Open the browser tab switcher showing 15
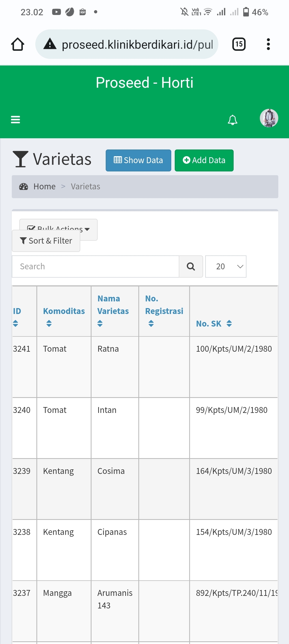 point(239,44)
